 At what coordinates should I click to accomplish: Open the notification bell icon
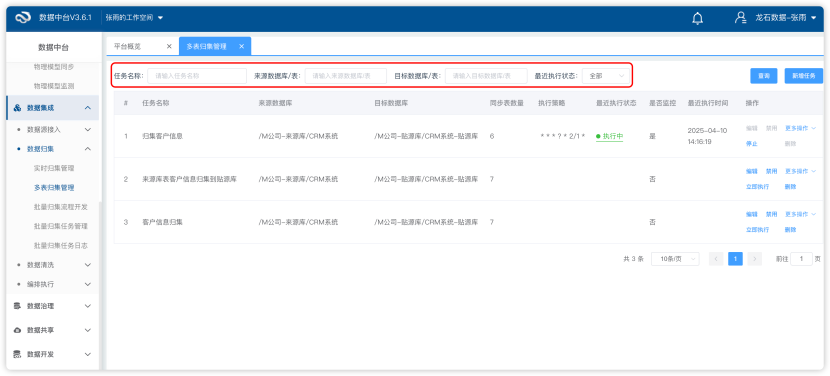(x=698, y=18)
